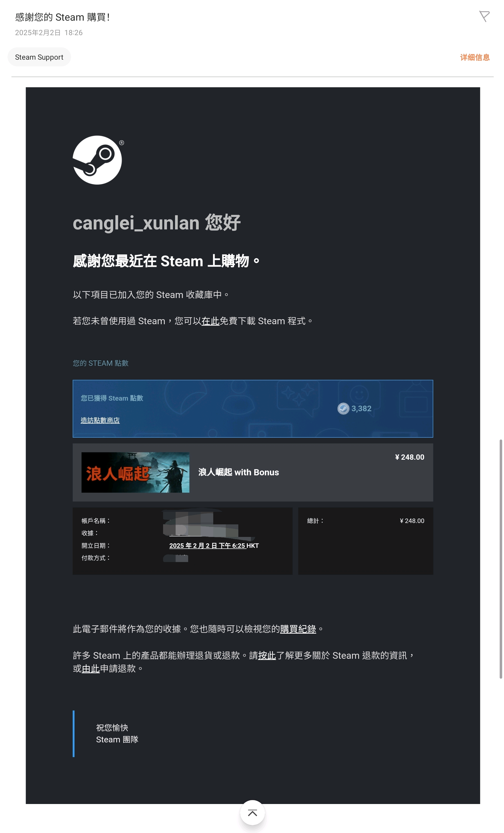Click 按此 to learn about refunds
The height and width of the screenshot is (833, 504).
267,655
